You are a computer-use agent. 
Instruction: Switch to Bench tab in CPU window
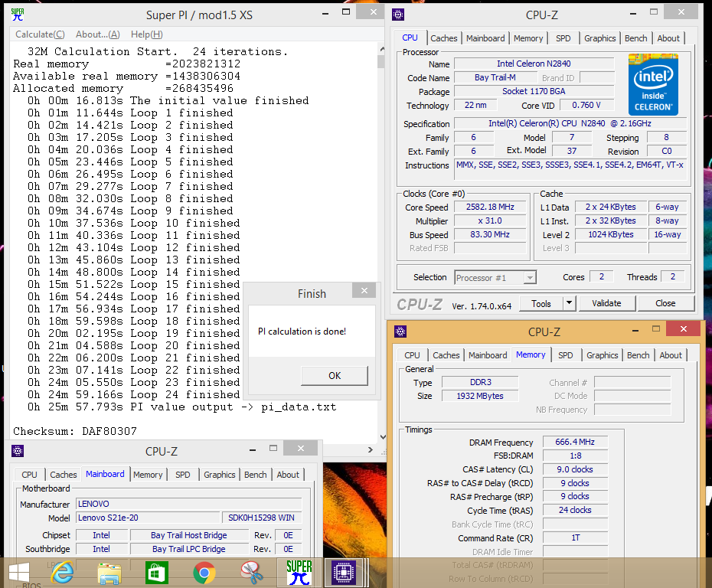[x=635, y=38]
